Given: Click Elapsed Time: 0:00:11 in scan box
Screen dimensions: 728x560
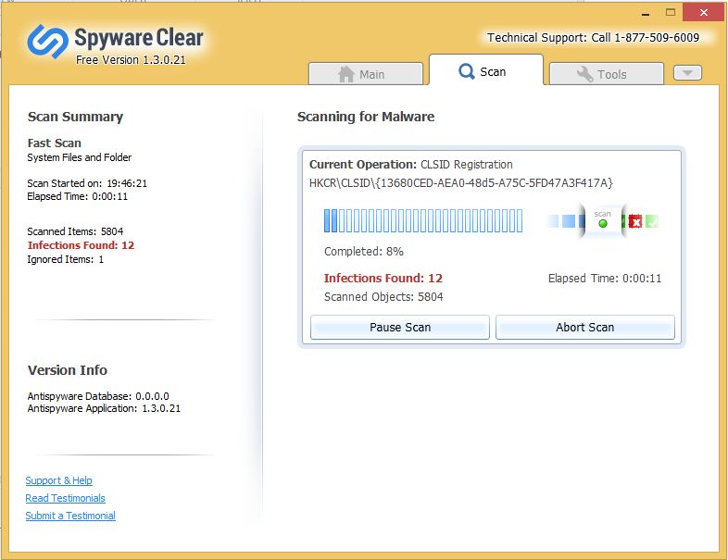Looking at the screenshot, I should [605, 279].
